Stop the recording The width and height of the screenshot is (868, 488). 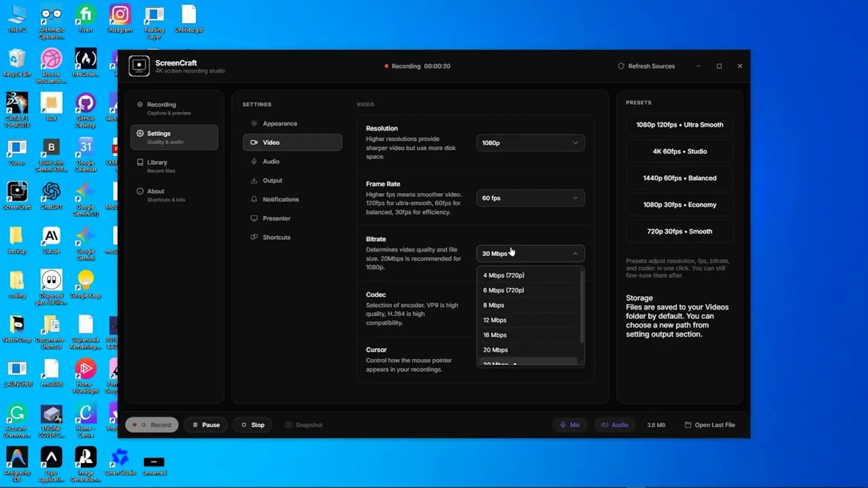coord(253,425)
